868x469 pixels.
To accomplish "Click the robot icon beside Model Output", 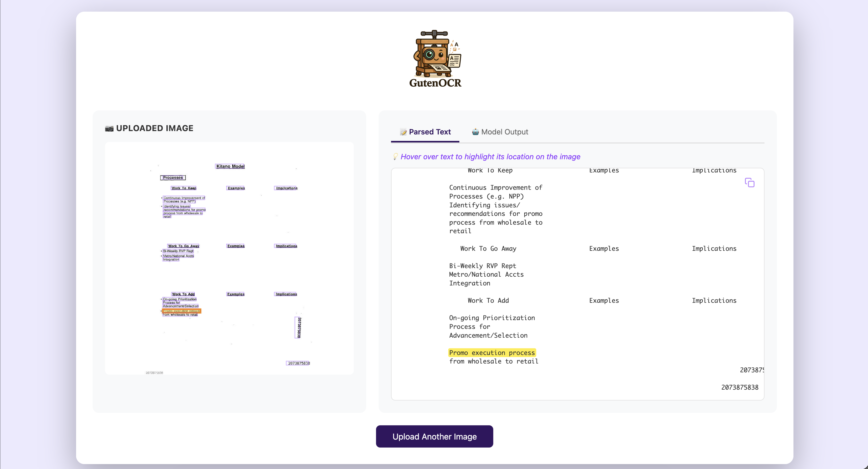I will point(475,132).
